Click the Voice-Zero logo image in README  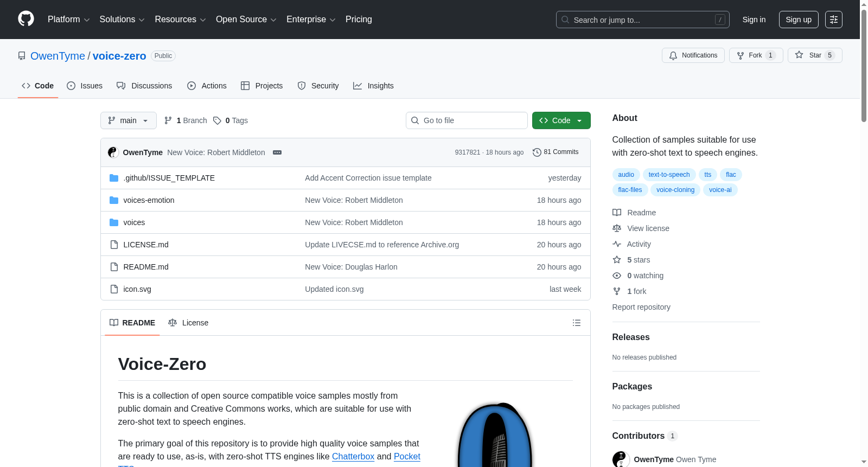(x=495, y=434)
